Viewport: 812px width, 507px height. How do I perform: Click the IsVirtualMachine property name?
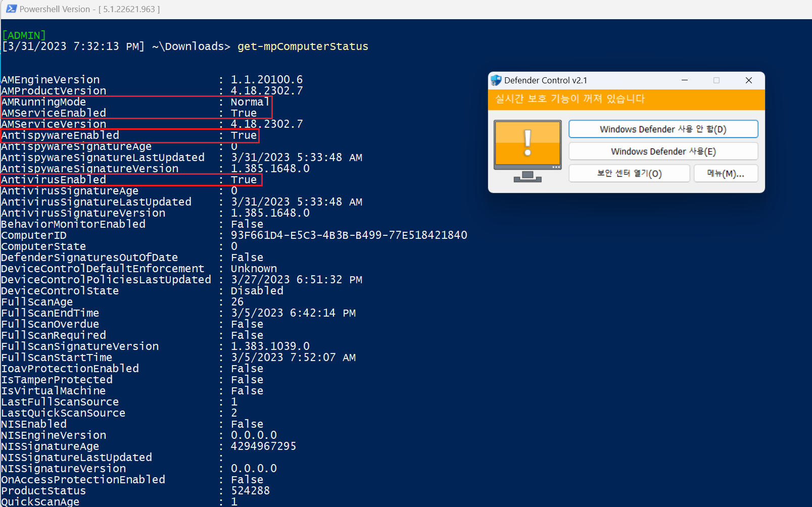tap(54, 391)
